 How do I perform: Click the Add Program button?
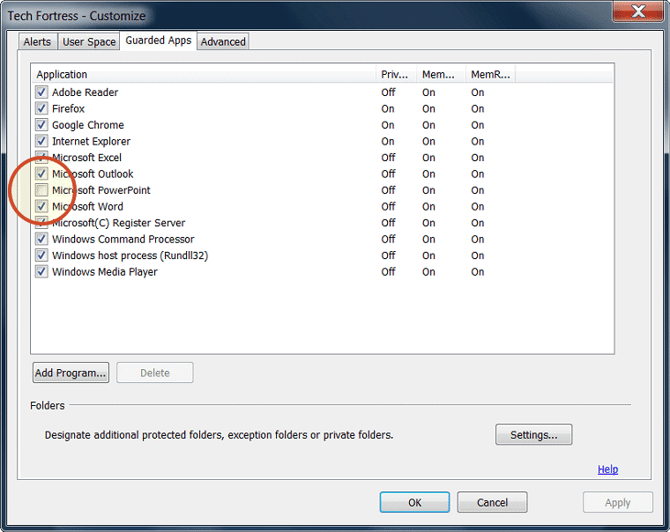click(x=71, y=373)
